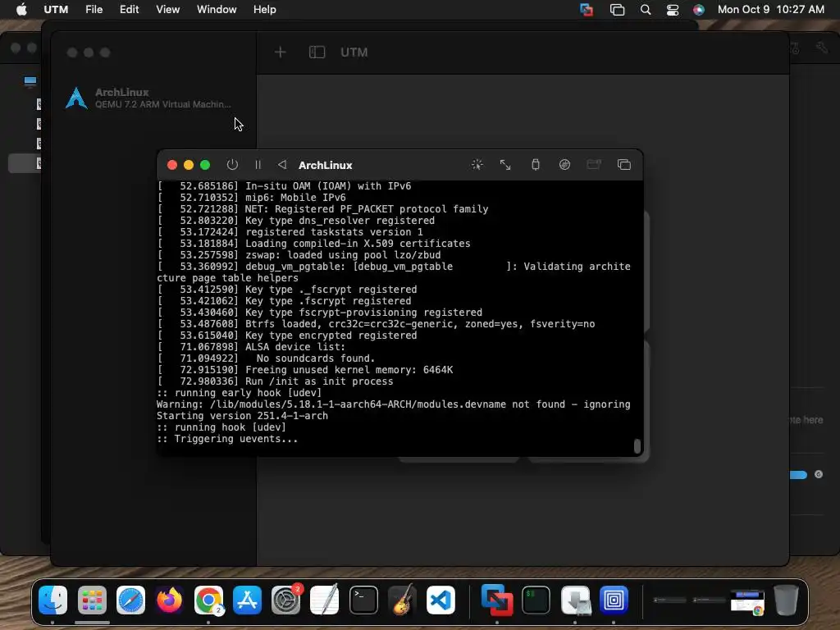This screenshot has width=840, height=630.
Task: Select ArchLinux VM in UTM sidebar list
Action: click(153, 98)
